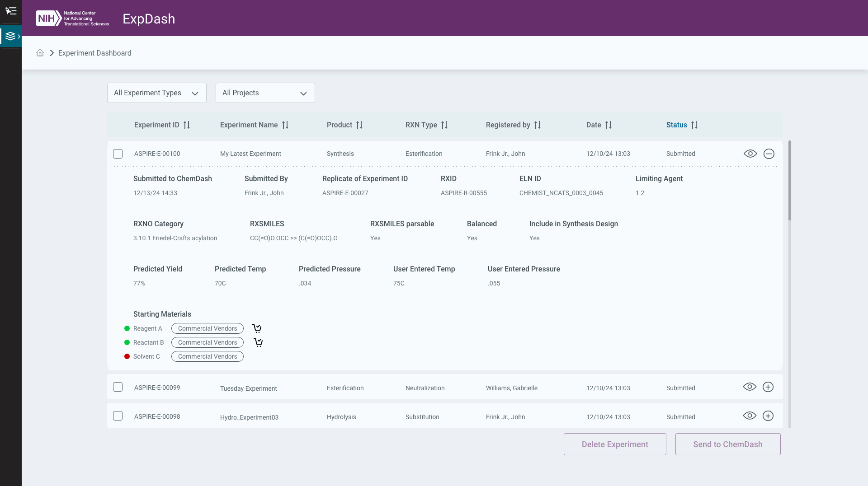Click ASPIRE-E-00027 replicate ID
Screen dimensions: 868x486
[345, 193]
